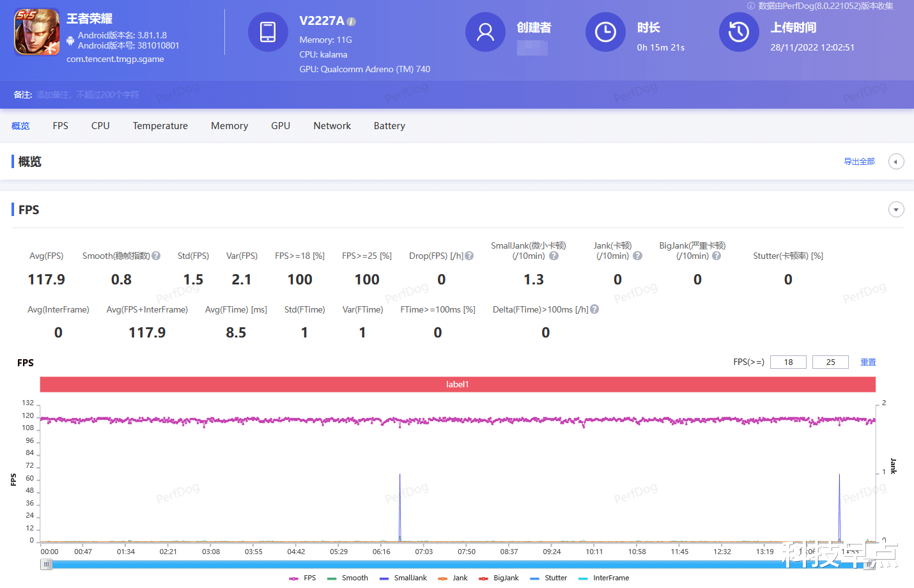Click the help icon next to Drop(FPS)
This screenshot has height=588, width=914.
pos(469,256)
